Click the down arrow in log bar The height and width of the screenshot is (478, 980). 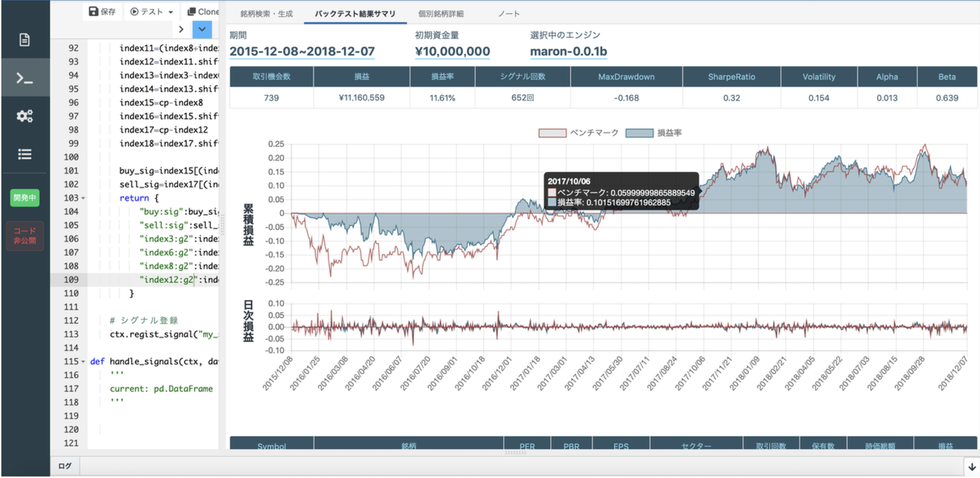pos(972,467)
